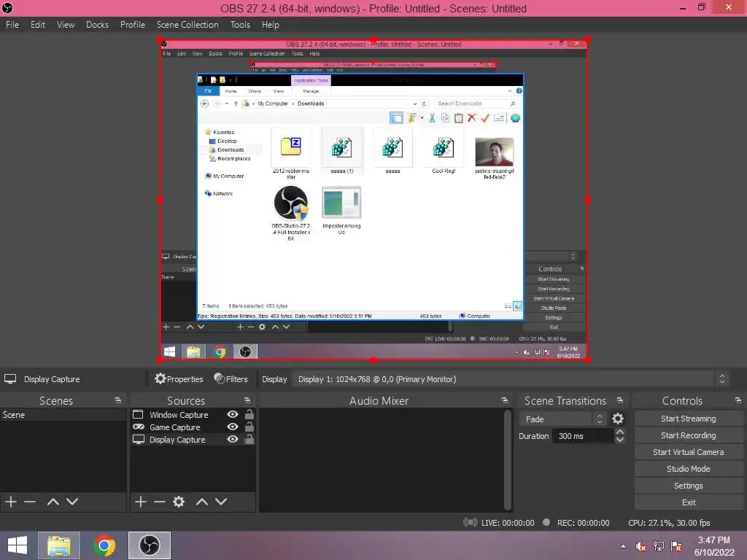This screenshot has height=560, width=747.
Task: Toggle visibility of Window Capture source
Action: click(233, 414)
